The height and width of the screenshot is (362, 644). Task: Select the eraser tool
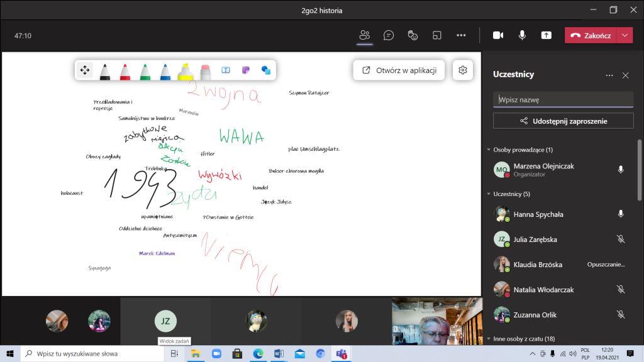tap(205, 71)
